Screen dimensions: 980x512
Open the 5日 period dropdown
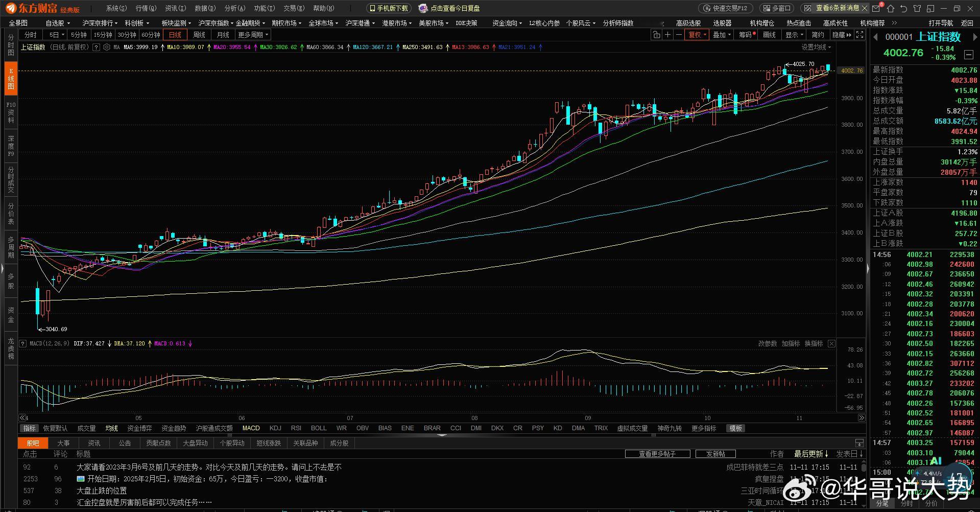tap(57, 35)
